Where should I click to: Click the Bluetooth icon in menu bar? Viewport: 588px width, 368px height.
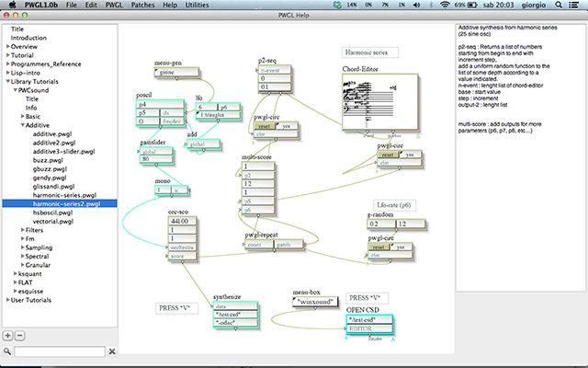point(431,5)
